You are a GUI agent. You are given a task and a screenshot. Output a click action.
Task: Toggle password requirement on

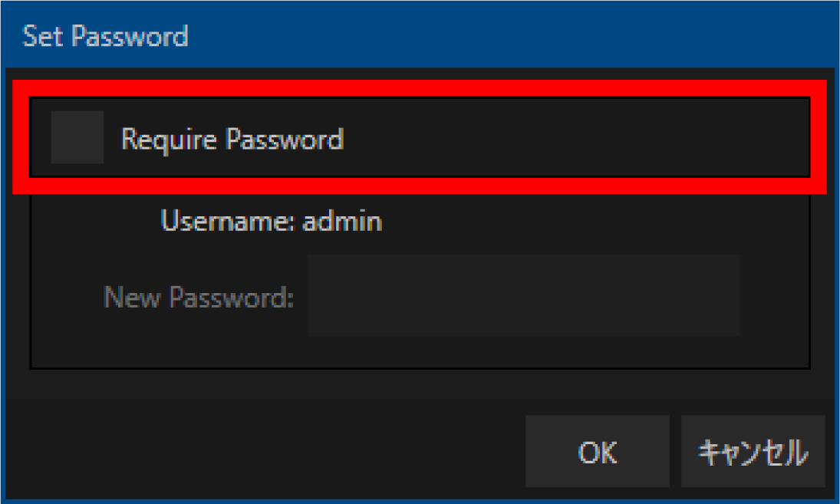pyautogui.click(x=77, y=137)
